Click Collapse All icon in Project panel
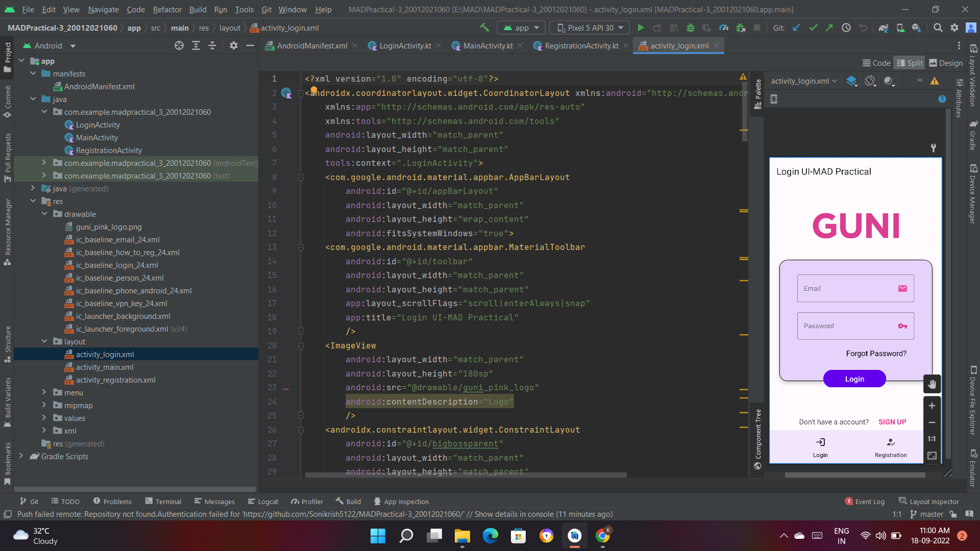This screenshot has width=980, height=551. (212, 46)
